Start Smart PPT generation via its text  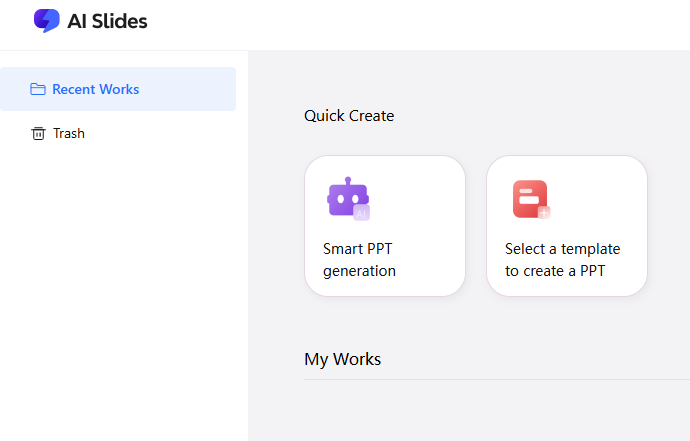point(359,259)
